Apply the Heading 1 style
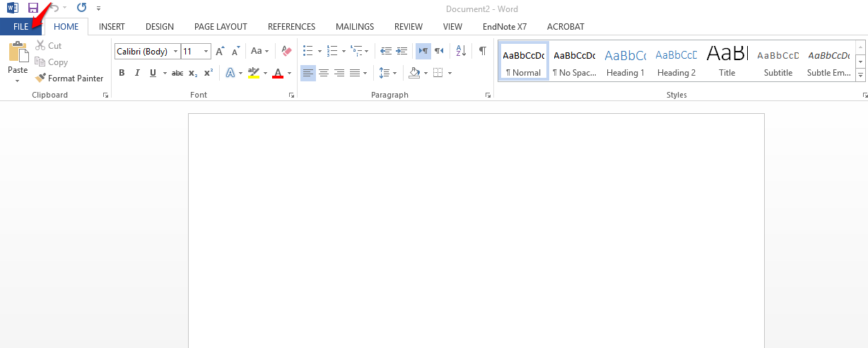 coord(626,62)
